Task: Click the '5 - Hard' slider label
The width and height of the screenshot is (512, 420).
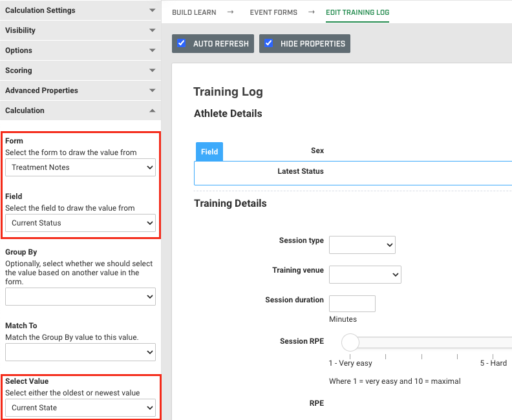Action: point(493,363)
